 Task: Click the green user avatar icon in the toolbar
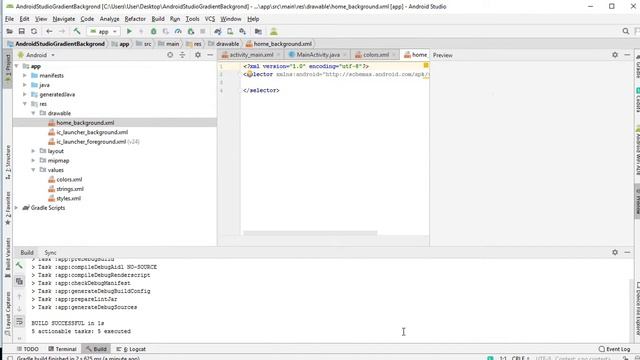(273, 31)
